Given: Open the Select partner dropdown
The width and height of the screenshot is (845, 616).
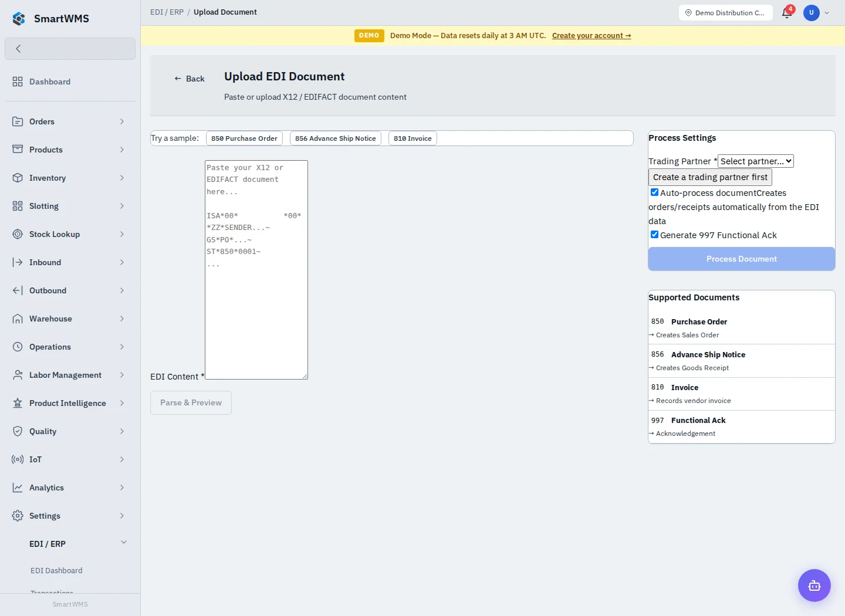Looking at the screenshot, I should pyautogui.click(x=756, y=161).
